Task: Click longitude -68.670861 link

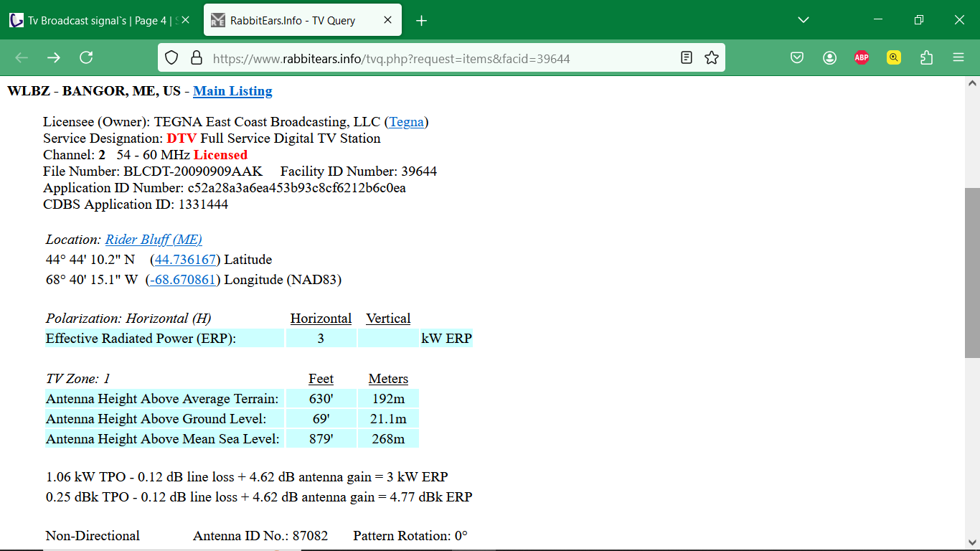Action: (x=183, y=280)
